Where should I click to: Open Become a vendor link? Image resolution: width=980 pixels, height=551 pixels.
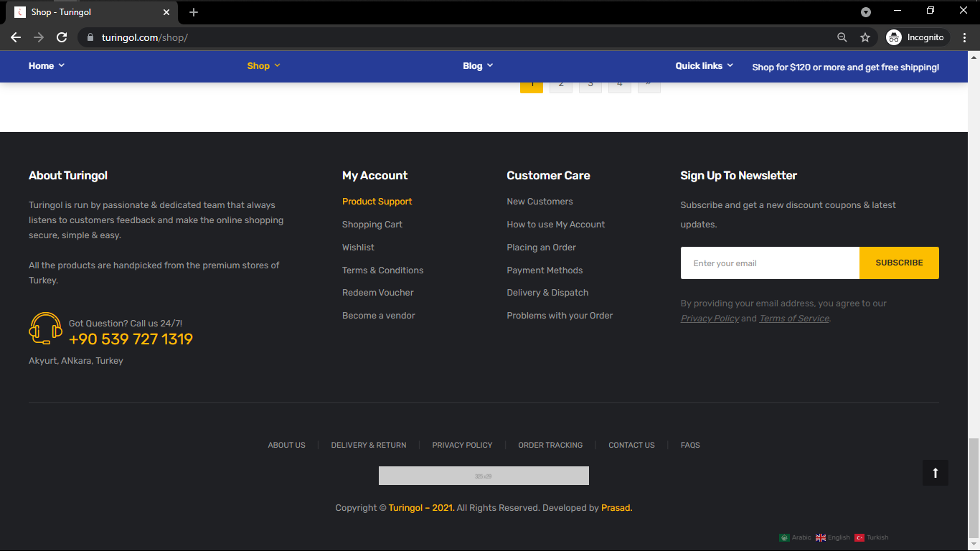coord(379,316)
